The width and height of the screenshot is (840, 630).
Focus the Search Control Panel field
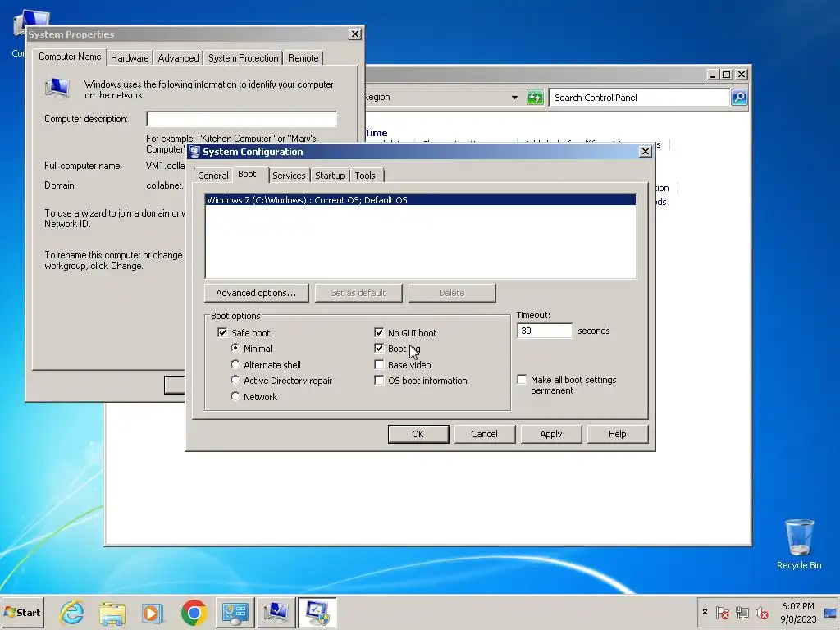[x=638, y=98]
